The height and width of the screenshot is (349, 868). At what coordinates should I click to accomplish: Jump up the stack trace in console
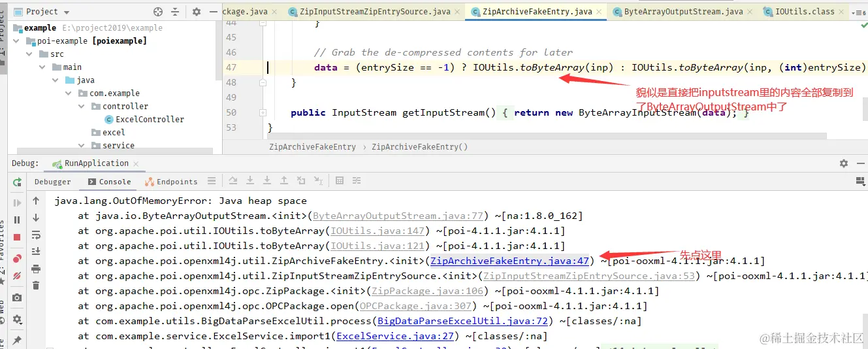point(36,201)
